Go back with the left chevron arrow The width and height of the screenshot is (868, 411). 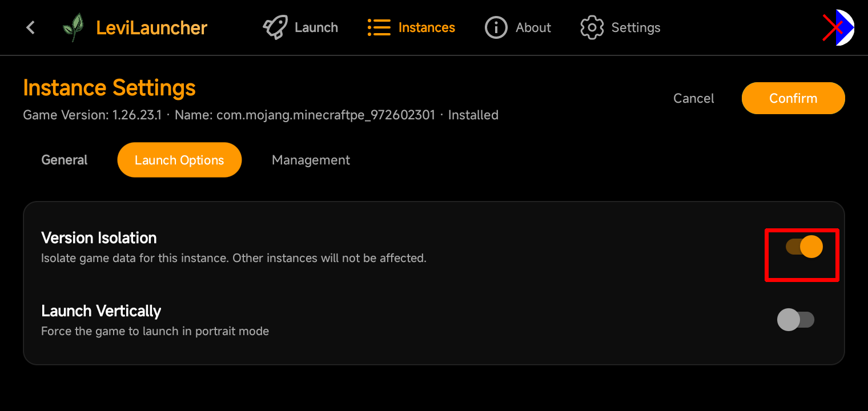[31, 27]
